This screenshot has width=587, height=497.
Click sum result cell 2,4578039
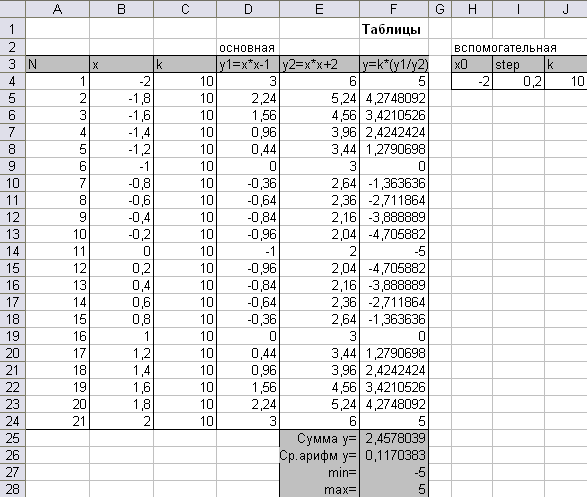394,438
